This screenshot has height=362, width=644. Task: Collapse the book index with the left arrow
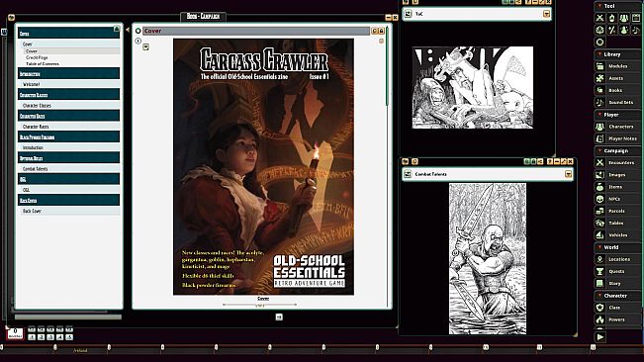128,30
